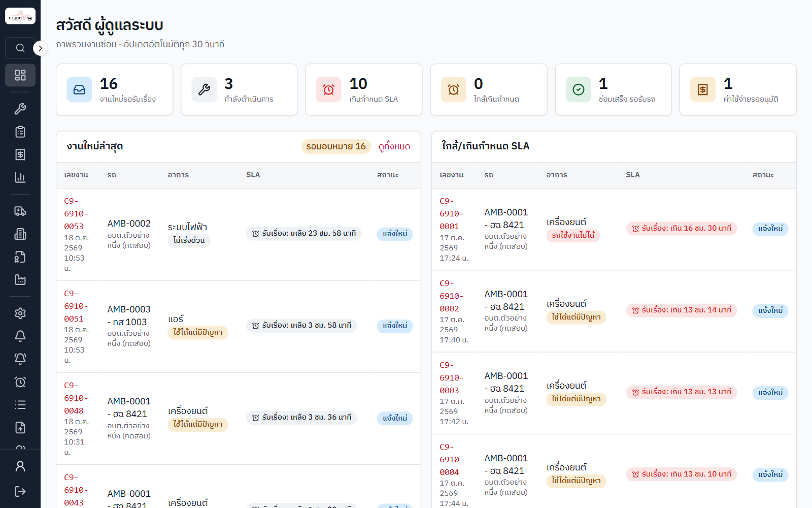Click the ระบบไฟฟ้า symptom text
The image size is (812, 508).
click(187, 227)
